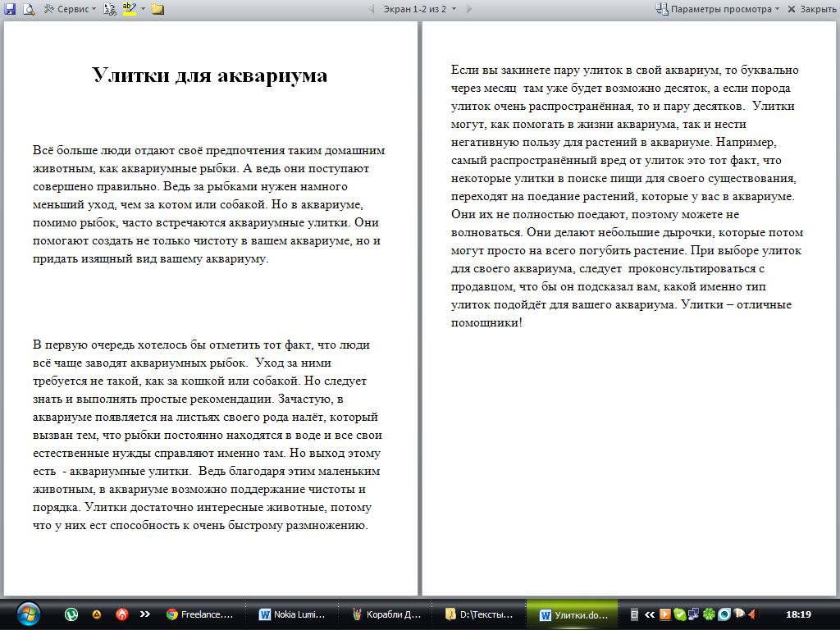Click the 18:19 taskbar clock
The width and height of the screenshot is (840, 630).
tap(798, 614)
